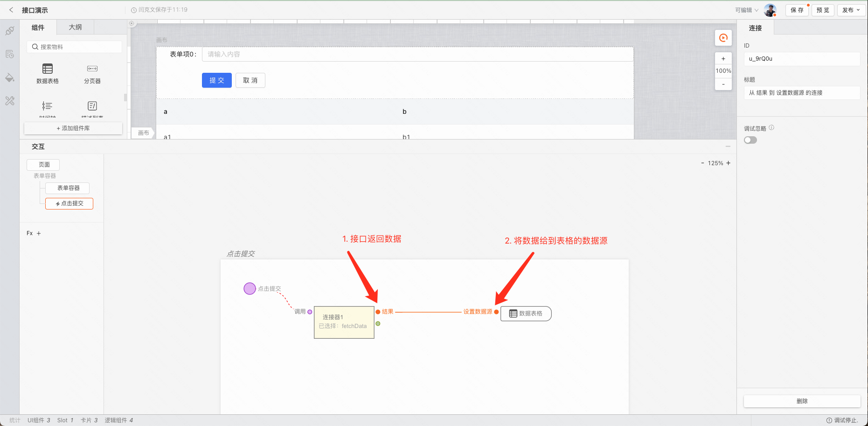The width and height of the screenshot is (868, 426).
Task: Click the 接口演示 page title
Action: pos(35,10)
